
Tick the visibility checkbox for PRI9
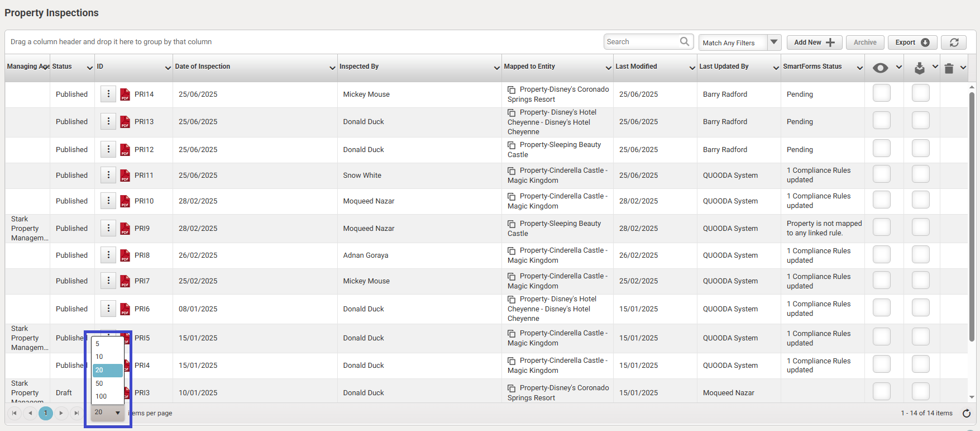pos(882,227)
